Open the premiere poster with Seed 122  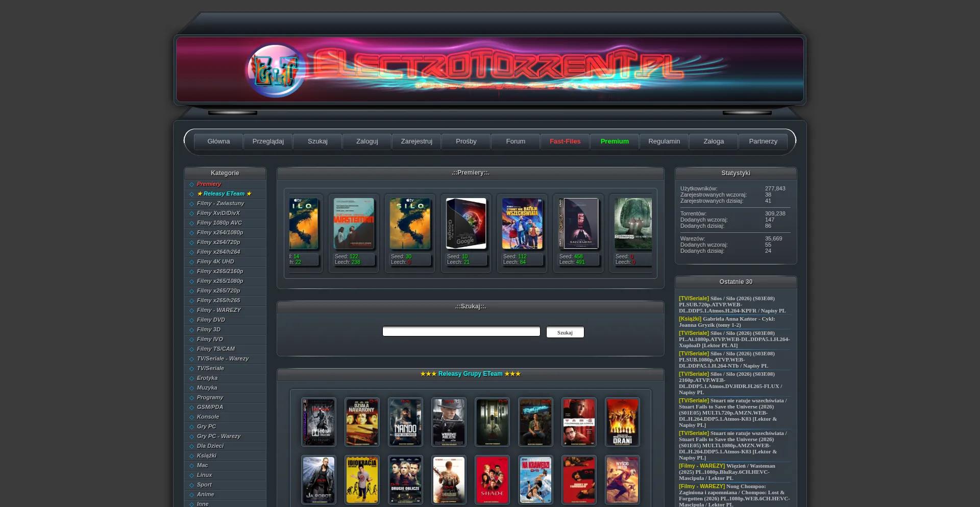pos(354,224)
